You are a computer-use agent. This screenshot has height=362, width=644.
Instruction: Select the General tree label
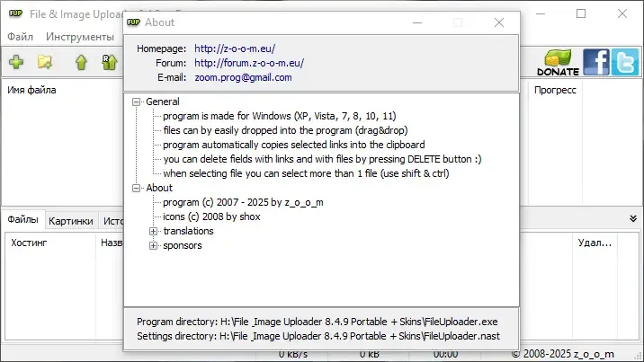tap(163, 102)
